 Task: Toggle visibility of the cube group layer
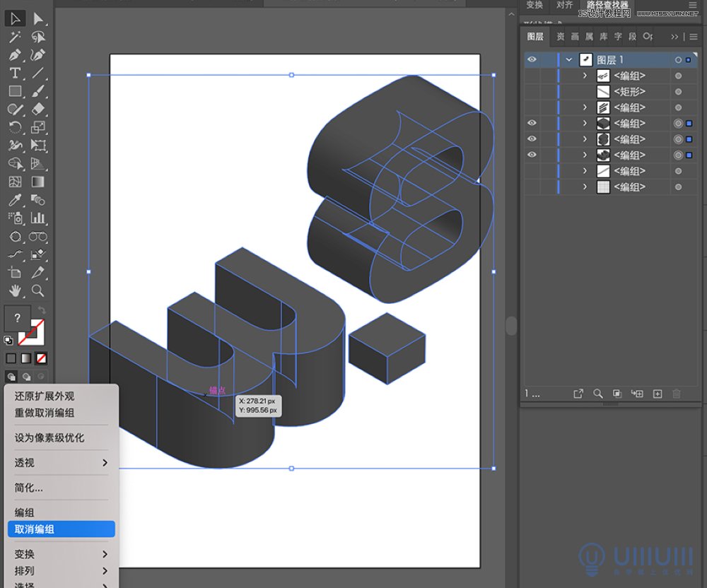tap(532, 124)
